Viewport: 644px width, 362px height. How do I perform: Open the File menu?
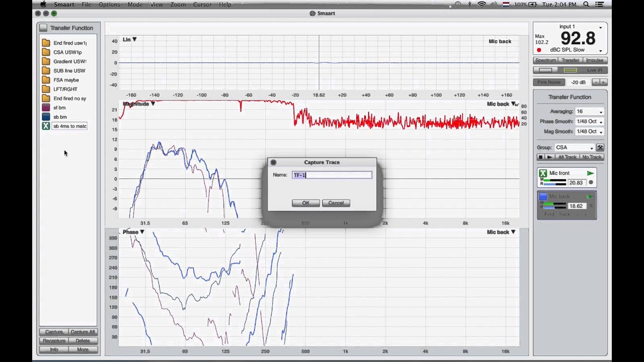[x=87, y=4]
